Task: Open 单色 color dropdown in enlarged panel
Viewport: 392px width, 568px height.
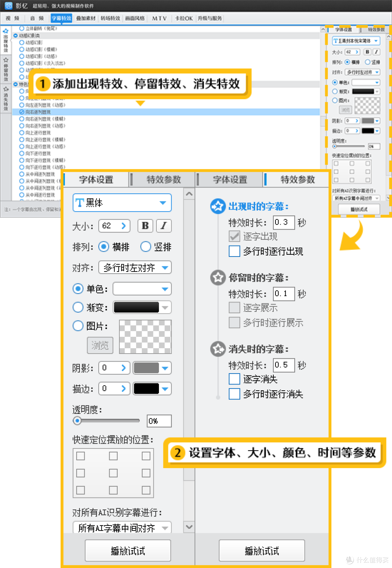Action: pyautogui.click(x=142, y=289)
